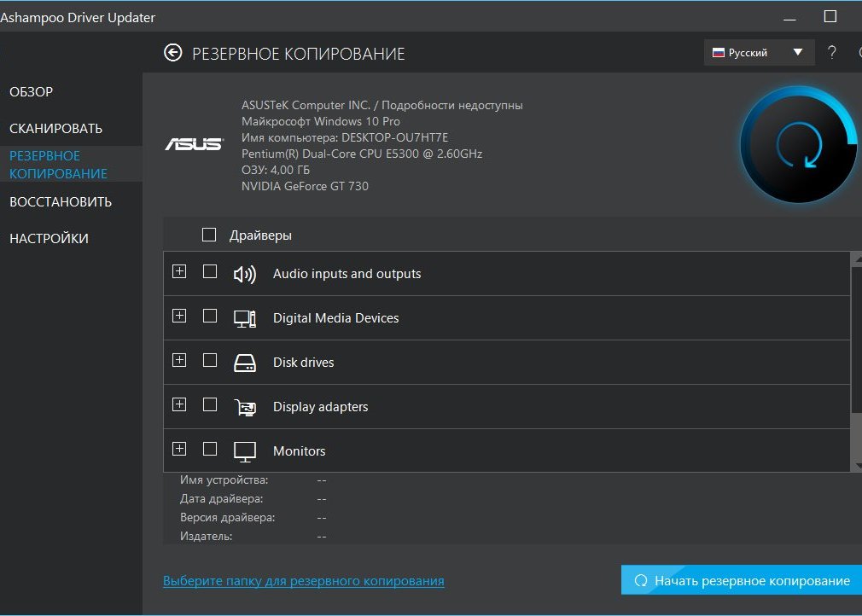Select the Audio inputs and outputs label
The height and width of the screenshot is (616, 862).
tap(347, 274)
